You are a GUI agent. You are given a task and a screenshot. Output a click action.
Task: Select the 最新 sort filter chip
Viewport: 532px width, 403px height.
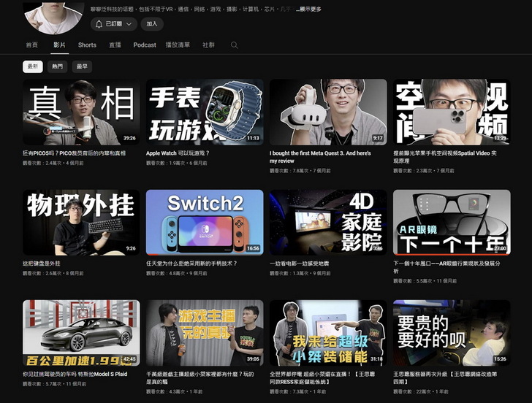pyautogui.click(x=33, y=66)
